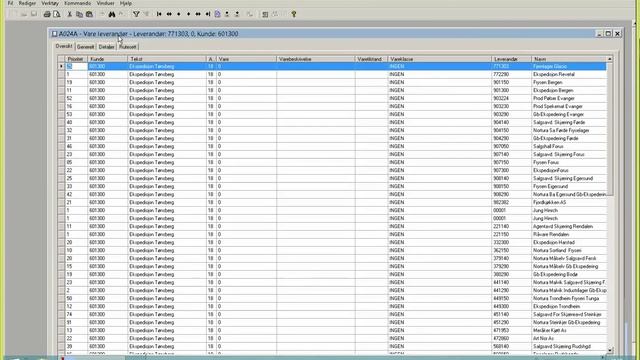Screen dimensions: 640x360
Task: Switch to the Generelt tab
Action: [x=85, y=47]
